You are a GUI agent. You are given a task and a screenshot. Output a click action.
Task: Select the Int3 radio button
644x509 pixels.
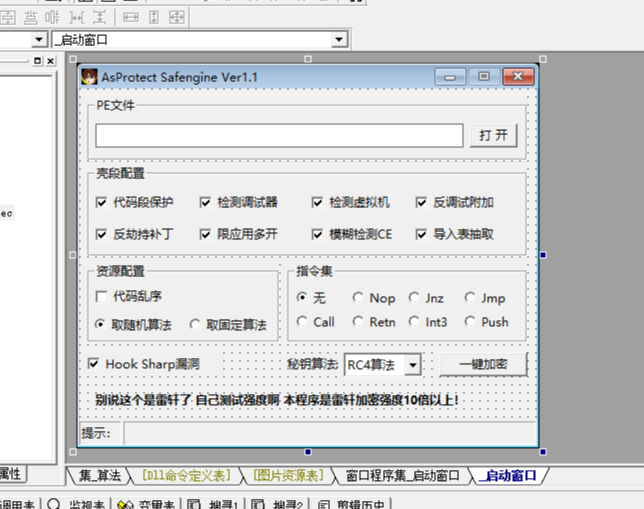(414, 321)
